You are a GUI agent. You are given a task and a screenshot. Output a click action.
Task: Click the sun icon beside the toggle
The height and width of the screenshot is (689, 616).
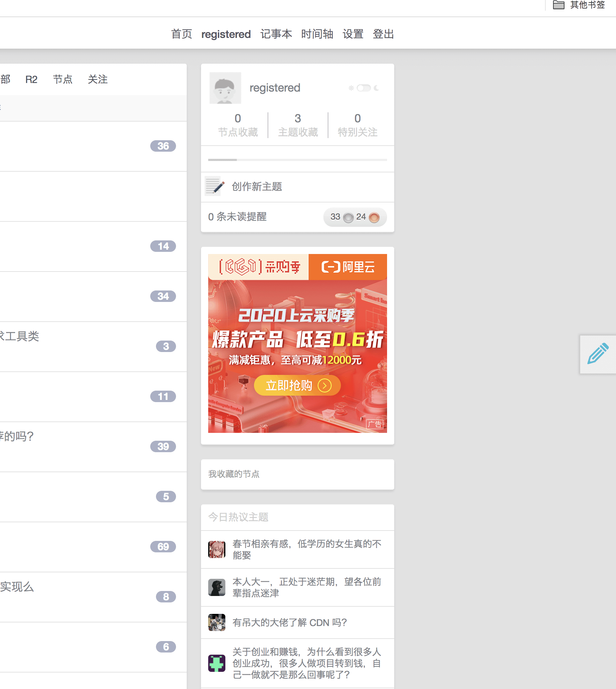pos(351,88)
